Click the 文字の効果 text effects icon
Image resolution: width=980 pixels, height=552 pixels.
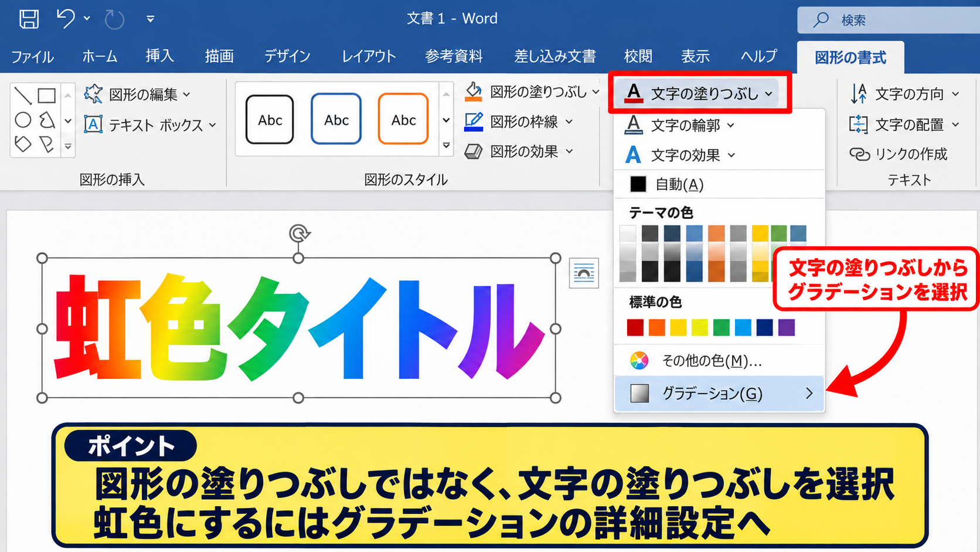[x=633, y=155]
